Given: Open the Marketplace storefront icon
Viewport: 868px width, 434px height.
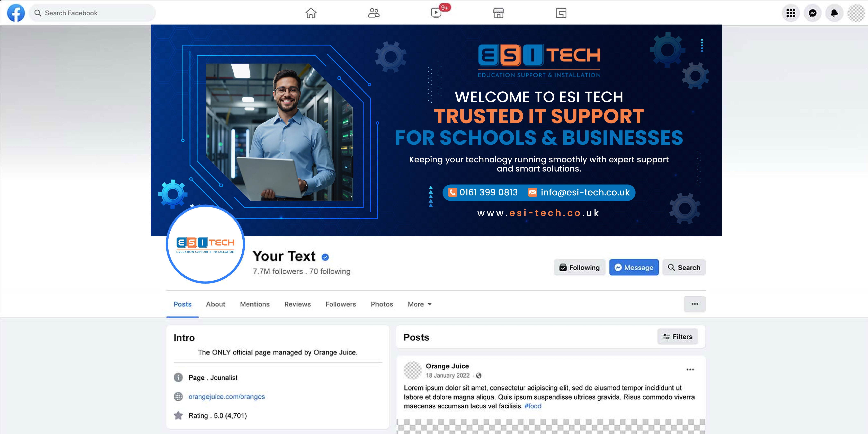Looking at the screenshot, I should pyautogui.click(x=498, y=13).
